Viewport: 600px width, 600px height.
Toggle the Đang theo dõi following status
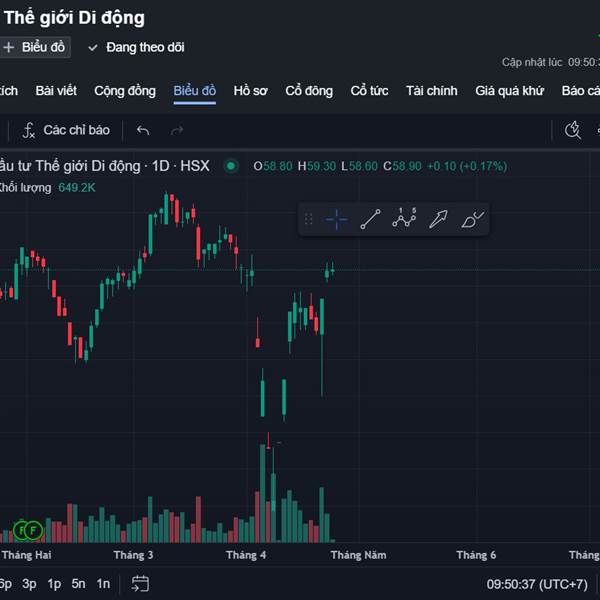click(x=136, y=47)
